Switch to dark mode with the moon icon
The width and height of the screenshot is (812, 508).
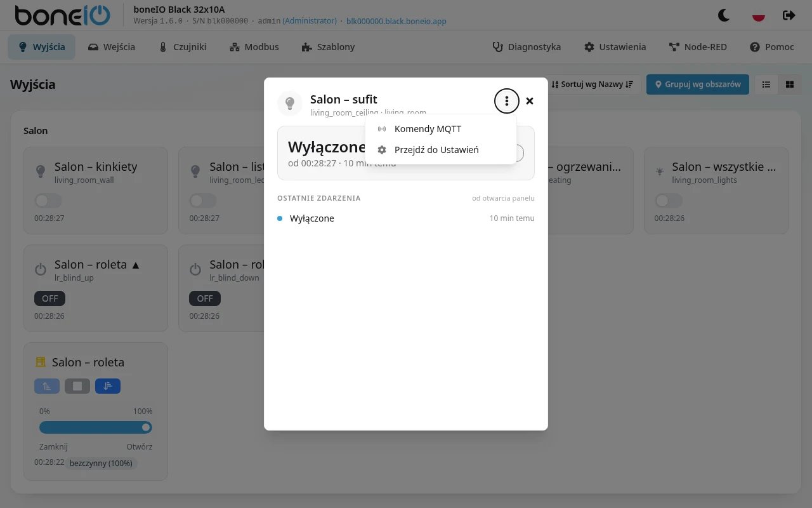724,15
